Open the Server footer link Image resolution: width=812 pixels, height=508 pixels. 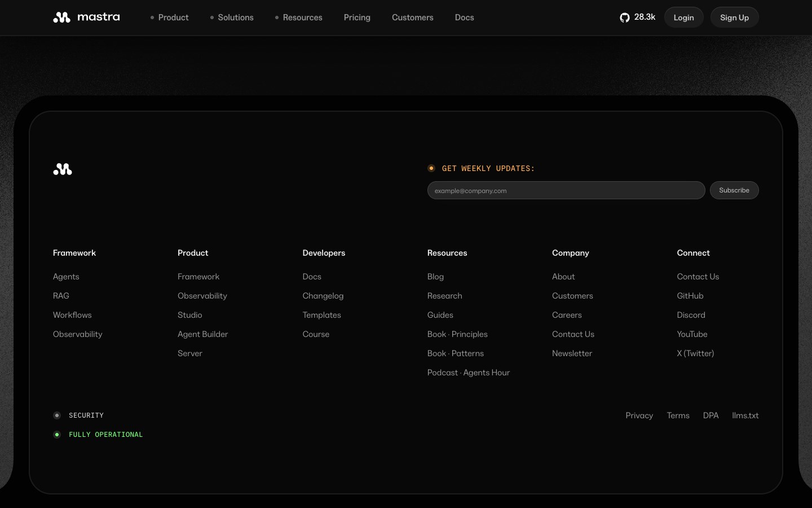pos(190,353)
